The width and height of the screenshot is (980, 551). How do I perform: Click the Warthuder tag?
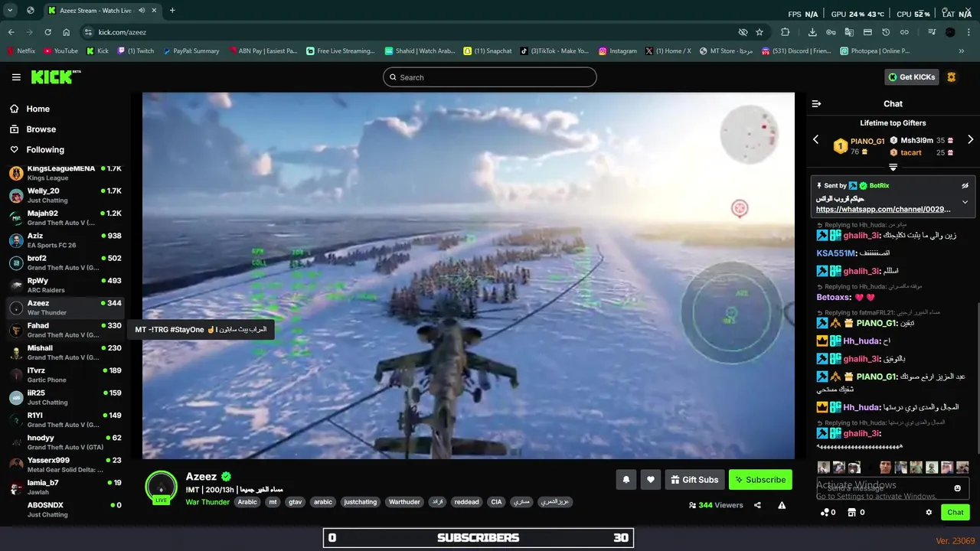coord(404,502)
